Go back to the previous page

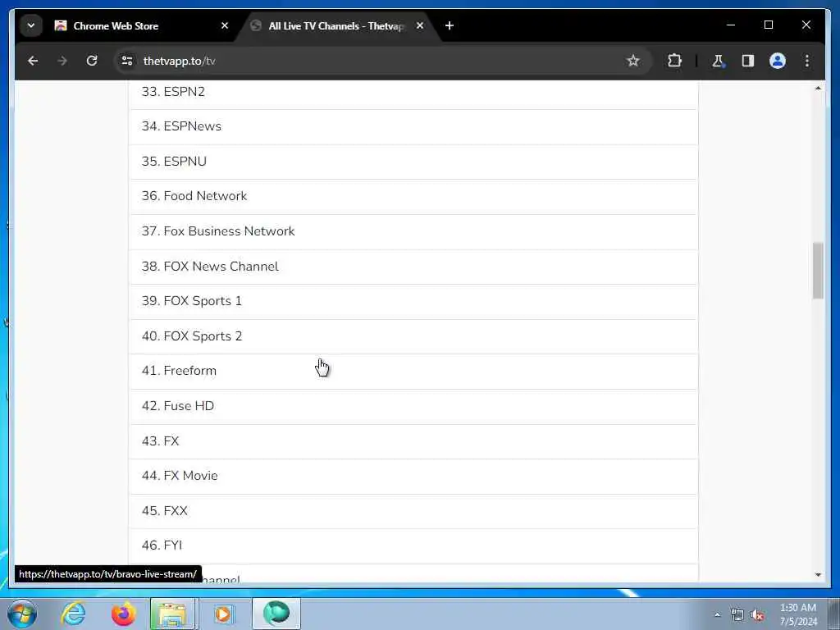tap(33, 61)
